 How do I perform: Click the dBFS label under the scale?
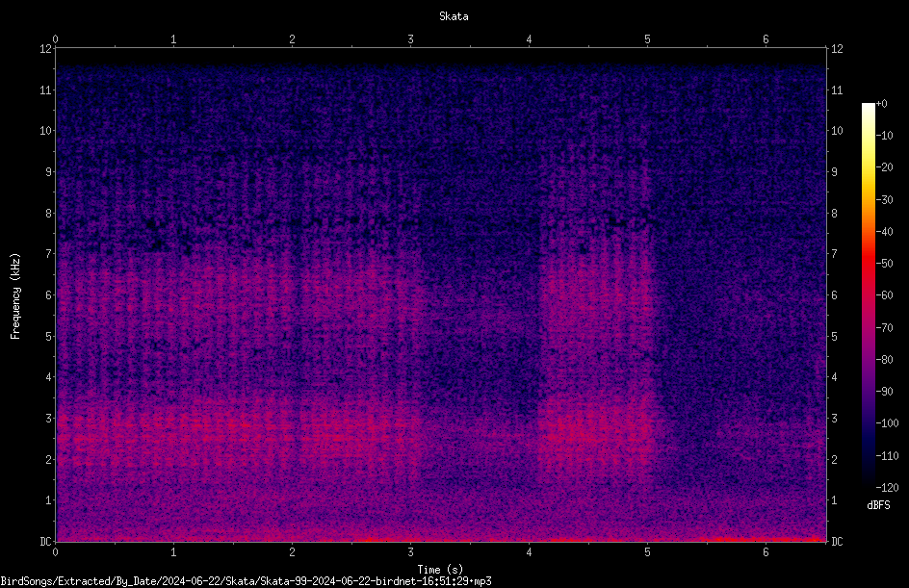point(878,505)
